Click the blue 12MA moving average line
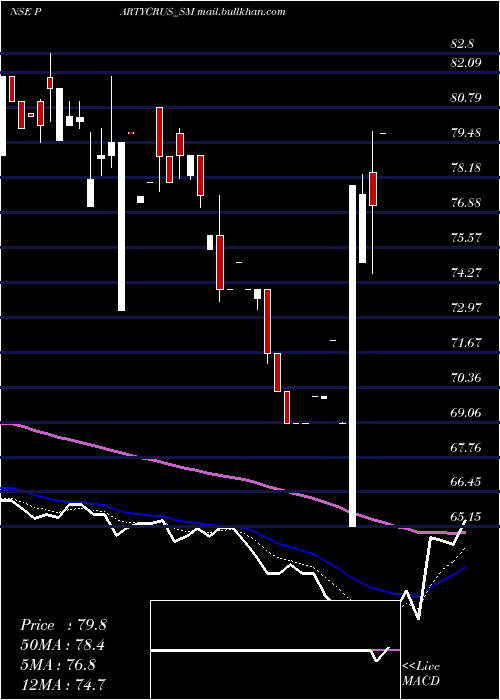This screenshot has width=500, height=700. tap(312, 554)
